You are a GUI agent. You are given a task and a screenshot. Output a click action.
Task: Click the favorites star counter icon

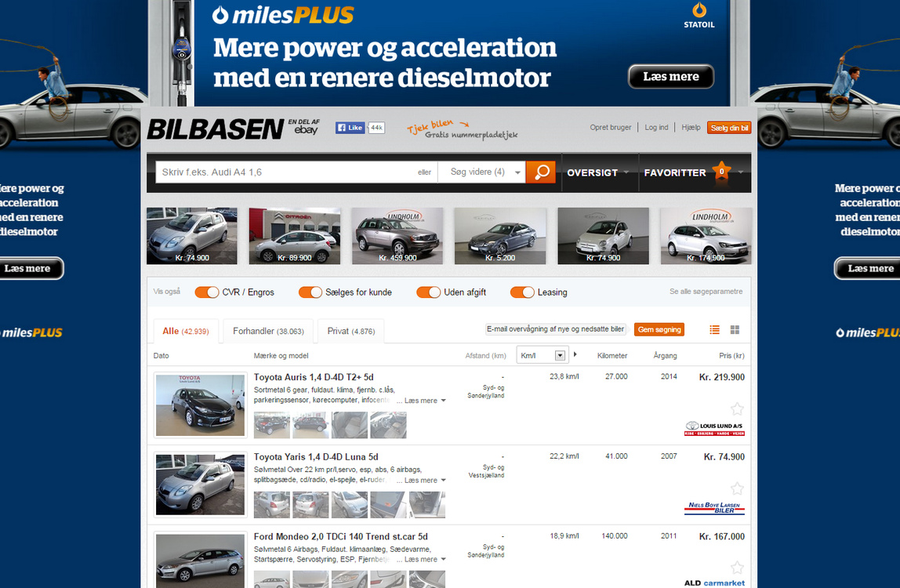721,172
